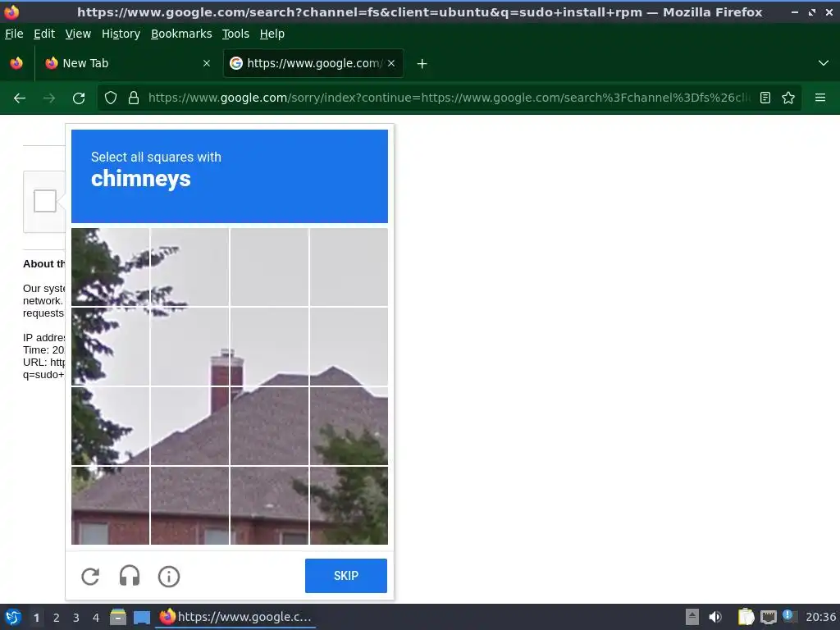Open the update notifier tray icon
The width and height of the screenshot is (840, 630).
(x=788, y=616)
